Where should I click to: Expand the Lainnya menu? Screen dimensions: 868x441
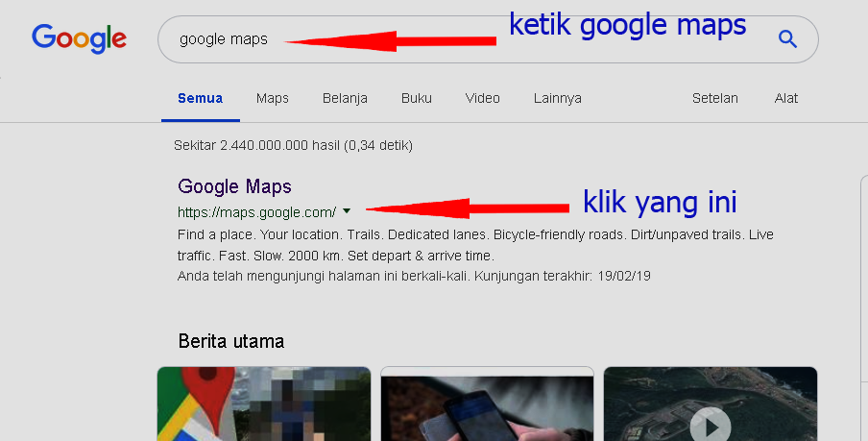pos(558,99)
